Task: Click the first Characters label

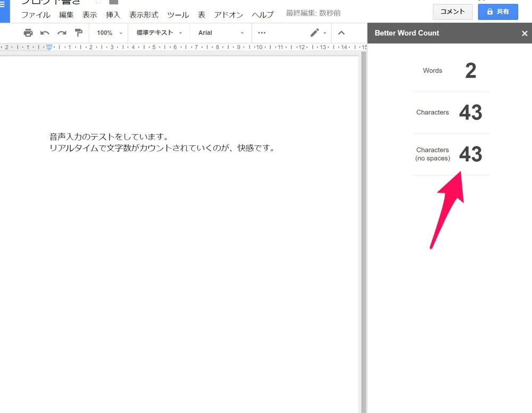Action: pos(432,112)
